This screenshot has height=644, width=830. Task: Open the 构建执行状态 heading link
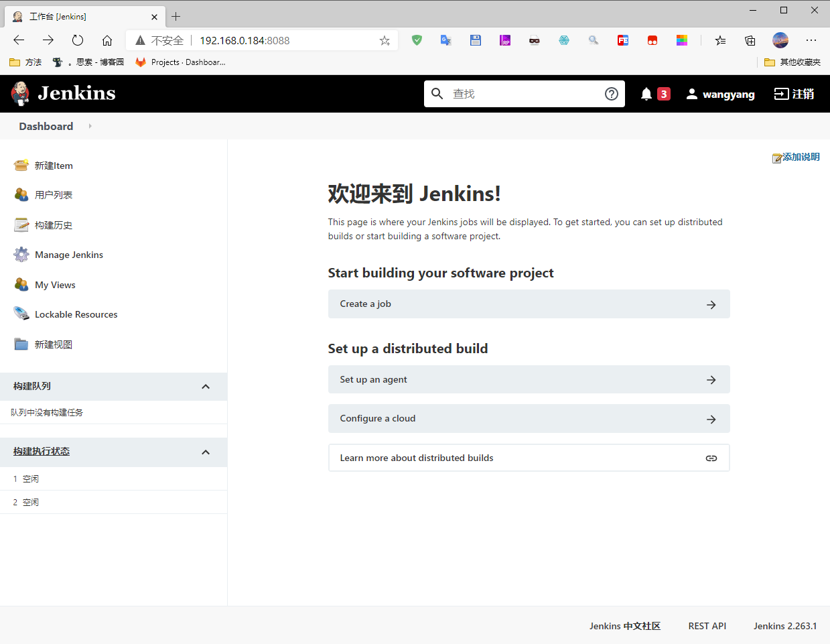pos(42,452)
